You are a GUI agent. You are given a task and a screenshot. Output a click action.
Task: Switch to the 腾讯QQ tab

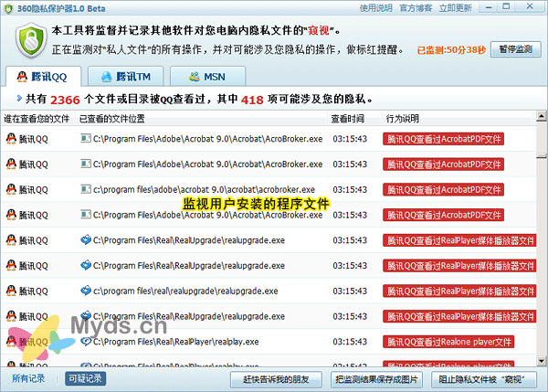click(43, 77)
